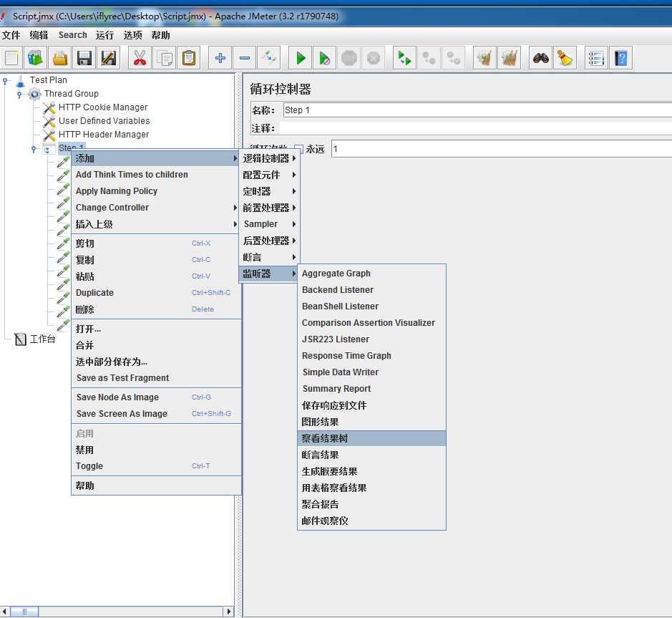Open the 配置元件 submenu
Viewport: 672px width, 618px height.
point(269,175)
